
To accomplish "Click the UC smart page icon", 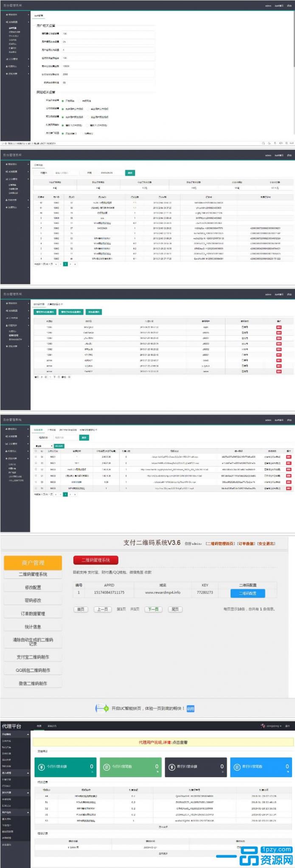I will (x=102, y=708).
